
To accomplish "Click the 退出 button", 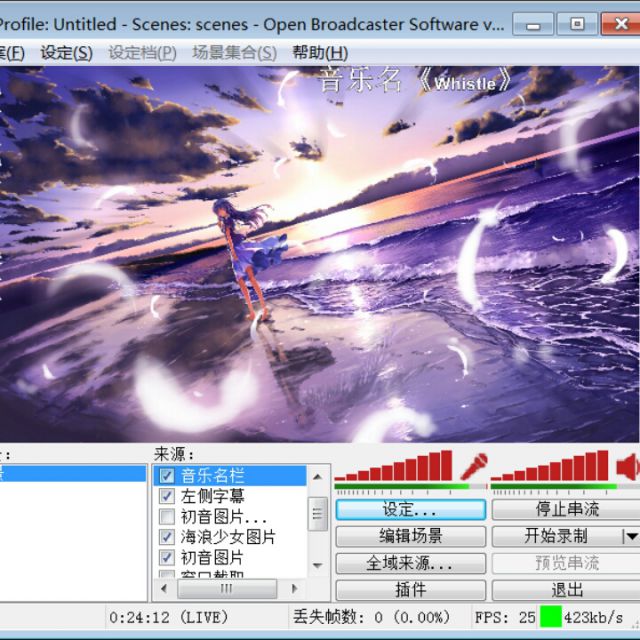I will pyautogui.click(x=567, y=590).
